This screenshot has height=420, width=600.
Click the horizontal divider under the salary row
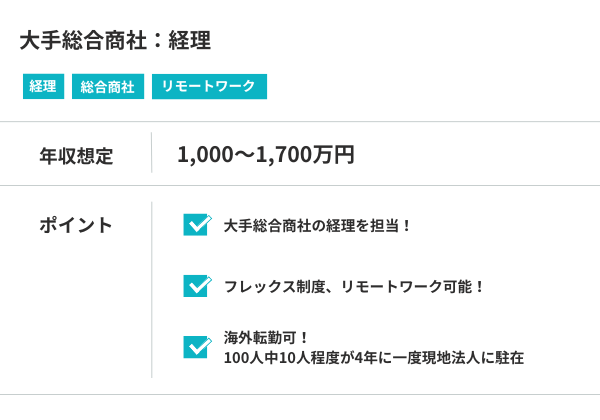click(x=300, y=186)
